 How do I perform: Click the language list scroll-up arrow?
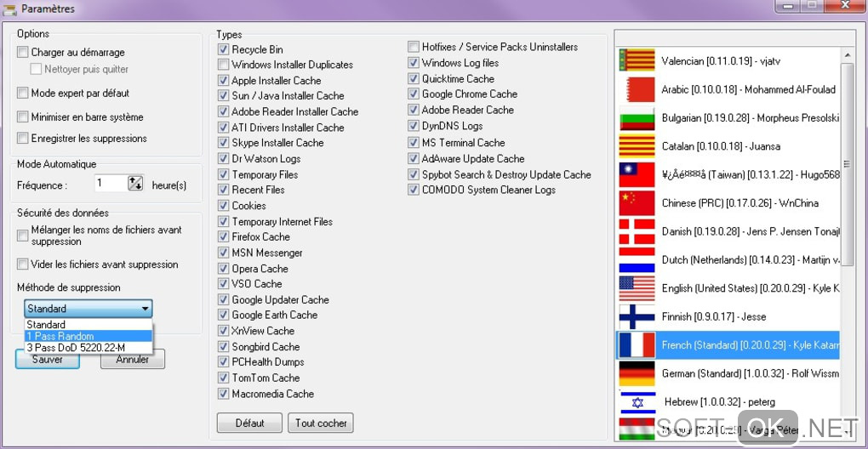[x=847, y=55]
